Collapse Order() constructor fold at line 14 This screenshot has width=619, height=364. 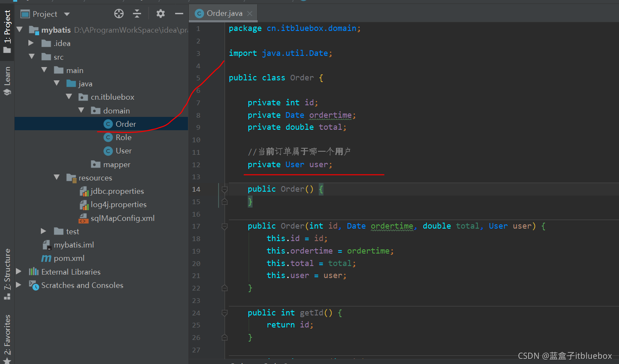tap(224, 189)
